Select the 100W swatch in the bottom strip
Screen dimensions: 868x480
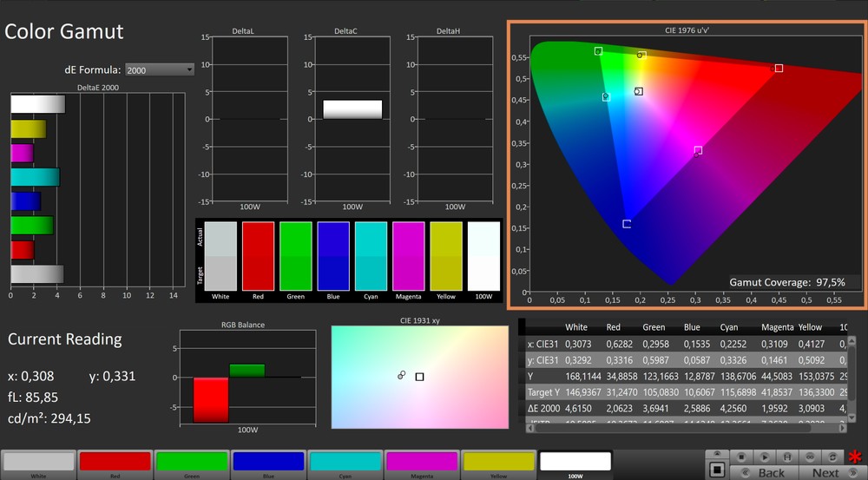pos(575,462)
